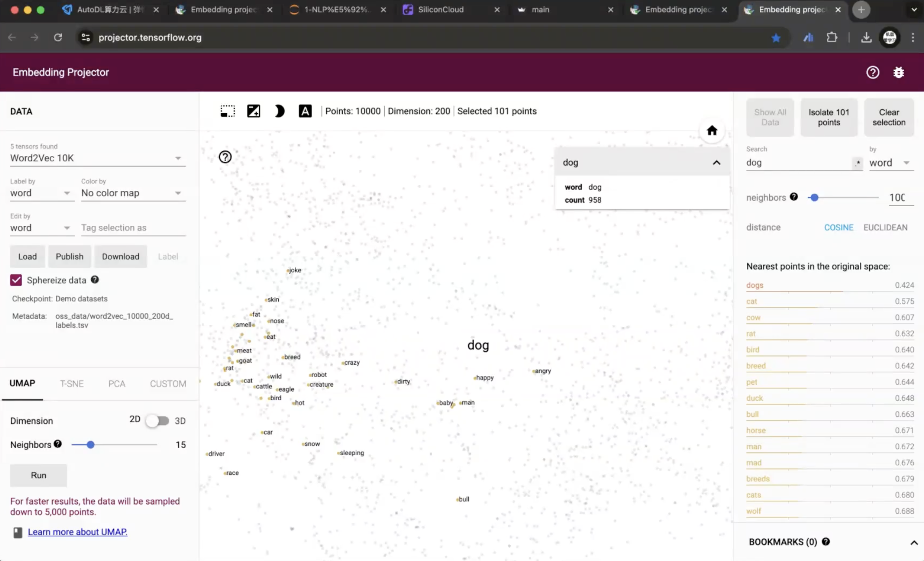924x561 pixels.
Task: Select the bounding box selection tool
Action: point(228,111)
